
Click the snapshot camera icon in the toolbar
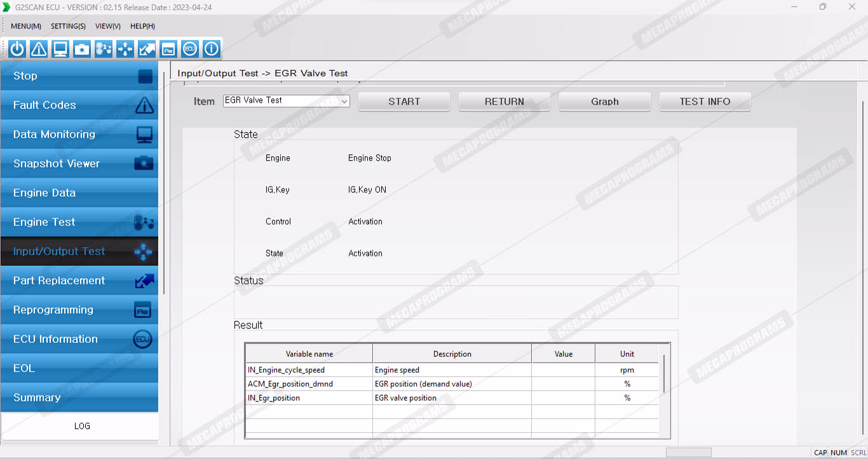[x=82, y=49]
